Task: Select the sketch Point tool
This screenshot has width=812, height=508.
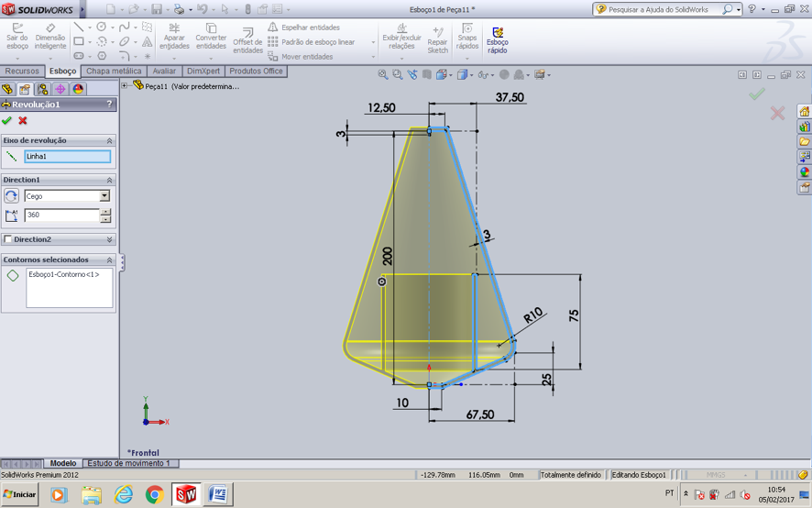Action: [x=147, y=56]
